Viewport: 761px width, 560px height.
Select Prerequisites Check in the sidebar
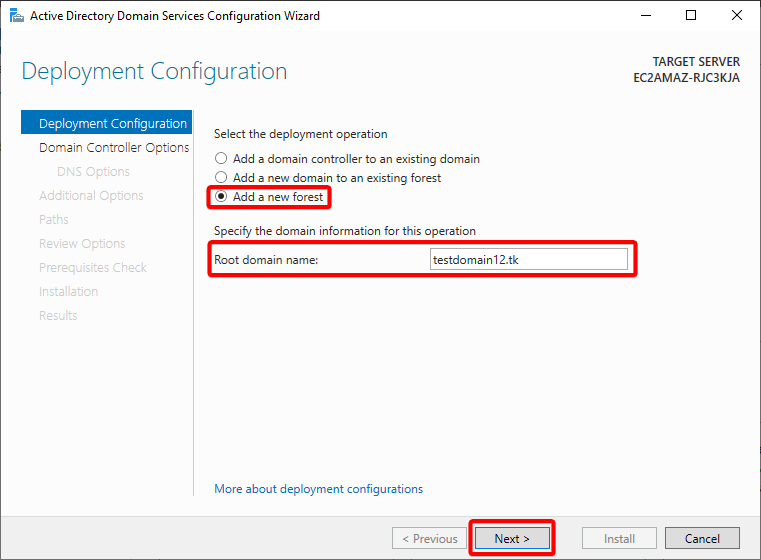93,267
